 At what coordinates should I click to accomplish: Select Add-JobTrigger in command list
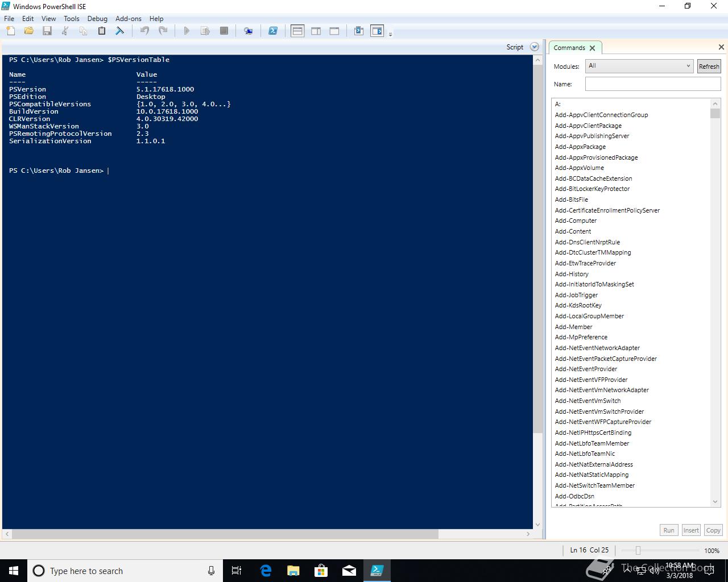(x=576, y=295)
